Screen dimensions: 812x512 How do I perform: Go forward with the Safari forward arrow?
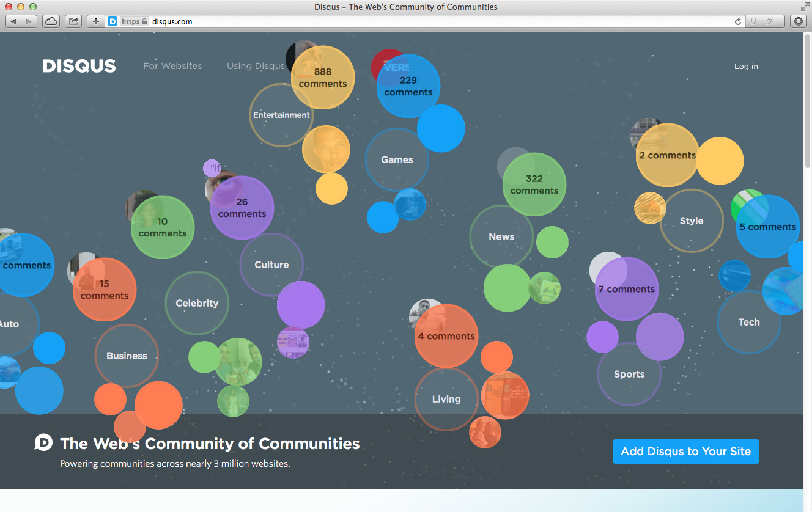29,21
